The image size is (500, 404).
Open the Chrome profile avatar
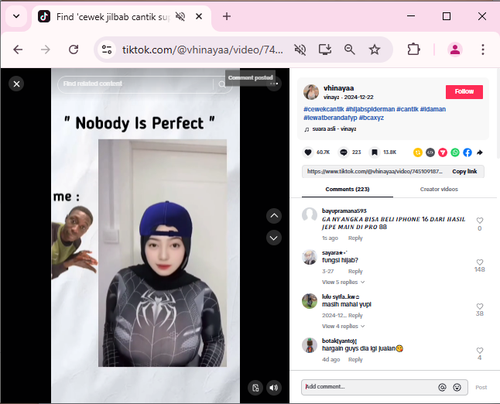coord(455,50)
